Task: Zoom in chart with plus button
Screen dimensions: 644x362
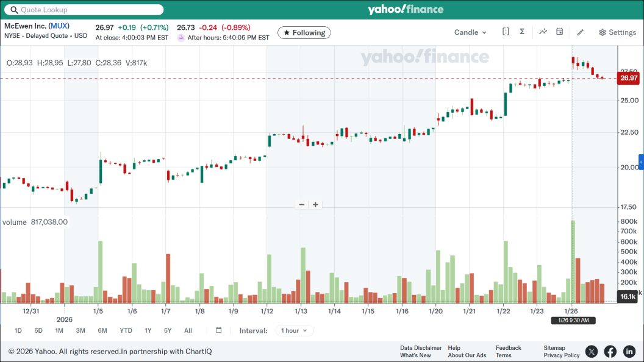Action: click(x=315, y=205)
